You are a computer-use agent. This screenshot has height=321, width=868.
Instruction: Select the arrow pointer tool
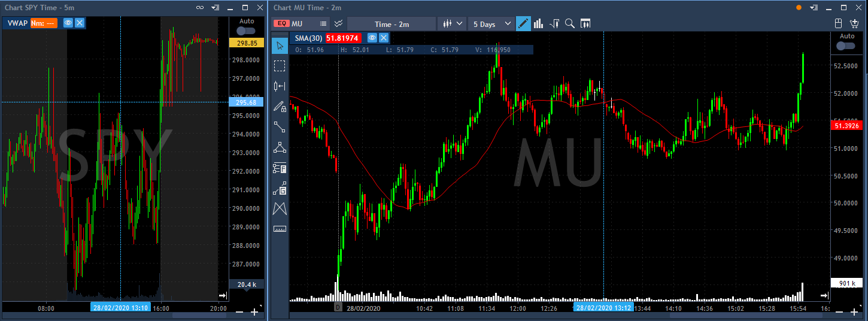tap(280, 46)
